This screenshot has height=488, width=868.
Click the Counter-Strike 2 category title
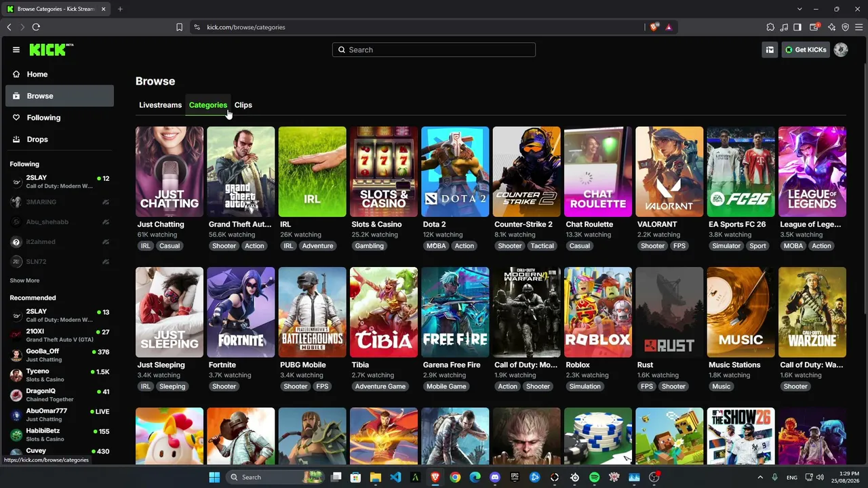(x=524, y=224)
